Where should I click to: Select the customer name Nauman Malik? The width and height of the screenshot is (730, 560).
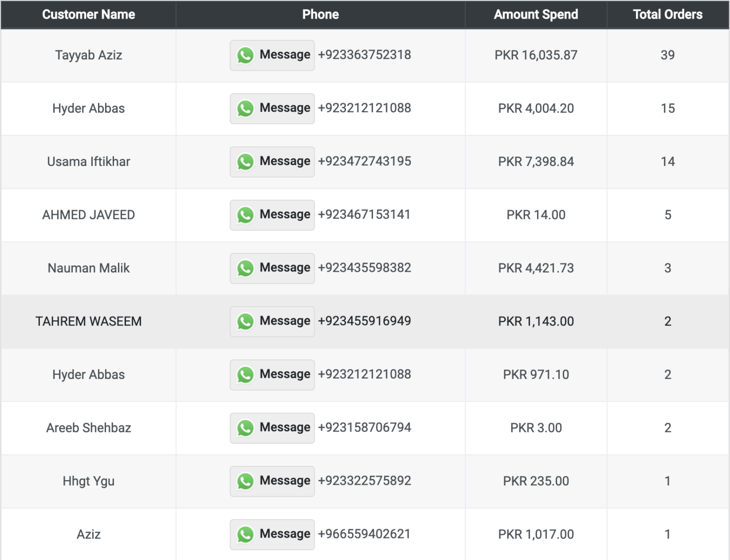(88, 268)
